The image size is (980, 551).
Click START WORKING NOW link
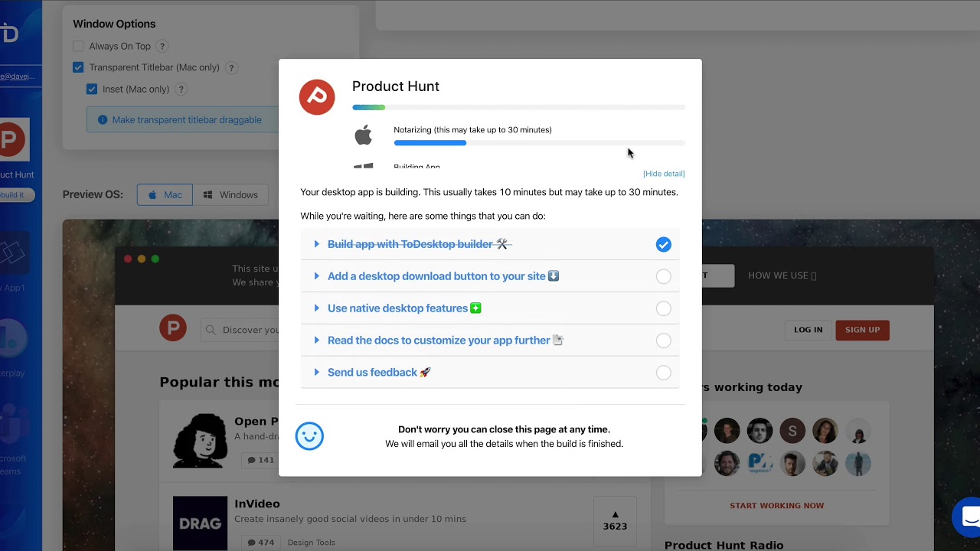tap(776, 506)
